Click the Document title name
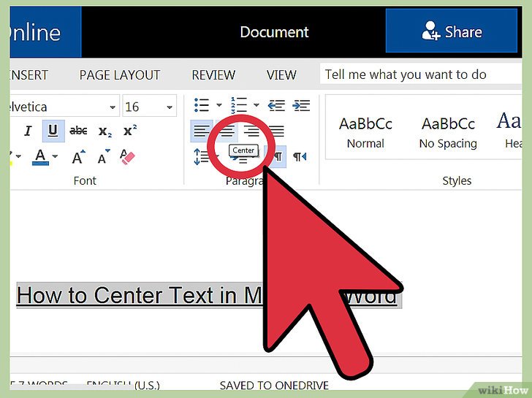Viewport: 532px width, 398px height. (x=274, y=32)
